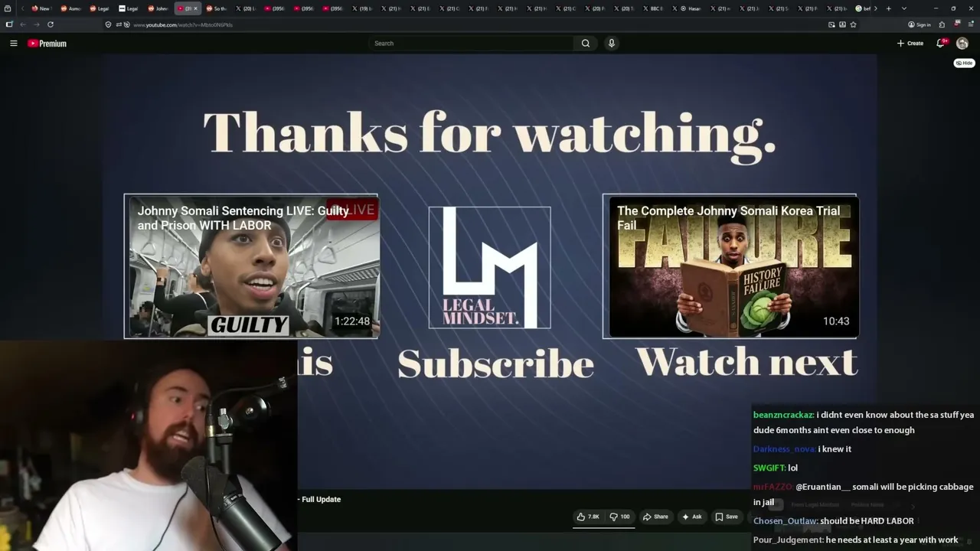Go to YouTube Premium home logo
980x551 pixels.
(x=47, y=44)
